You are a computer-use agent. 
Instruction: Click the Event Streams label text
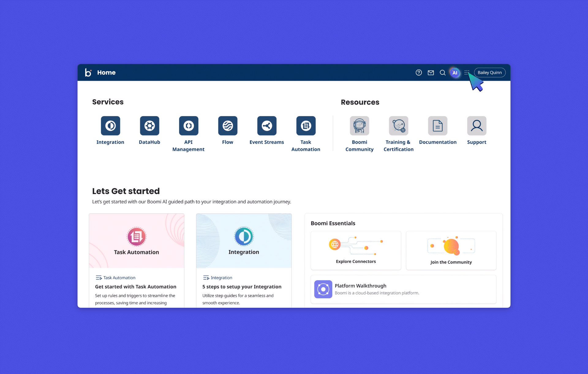tap(267, 142)
